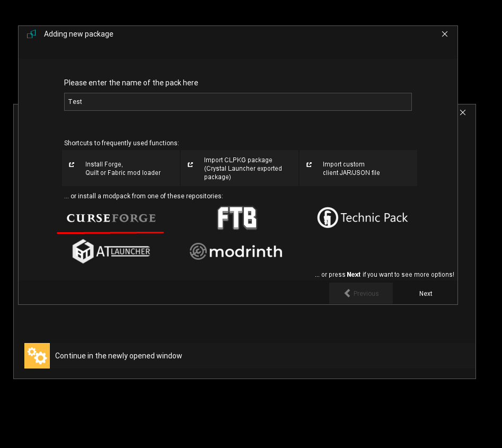Click the Continue in newly opened window message

[x=118, y=356]
